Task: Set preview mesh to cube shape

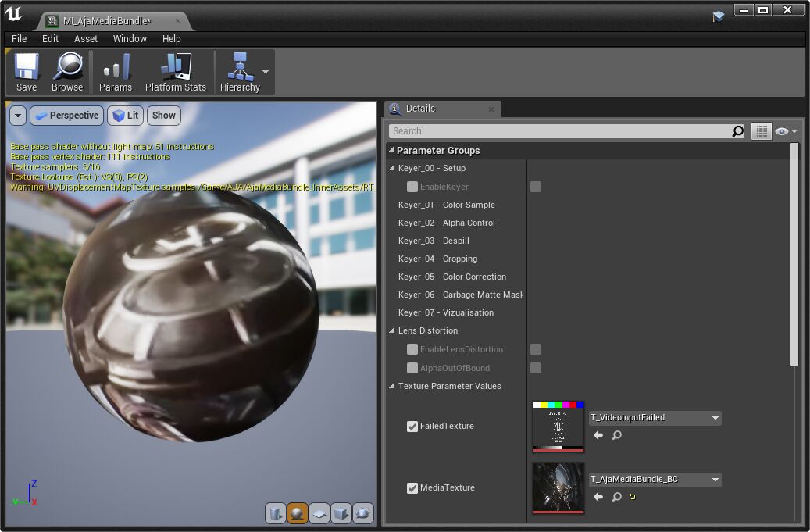Action: [x=341, y=513]
